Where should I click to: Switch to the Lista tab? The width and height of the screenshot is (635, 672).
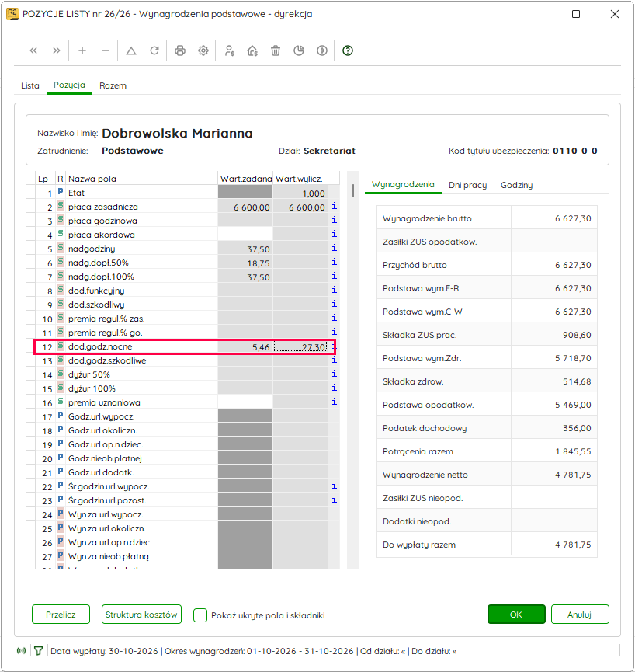30,85
